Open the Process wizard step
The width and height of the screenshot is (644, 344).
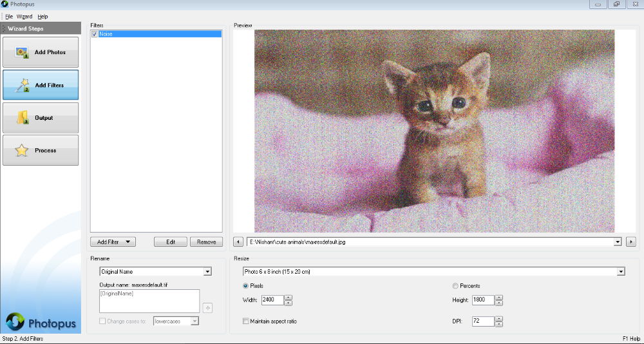tap(41, 151)
